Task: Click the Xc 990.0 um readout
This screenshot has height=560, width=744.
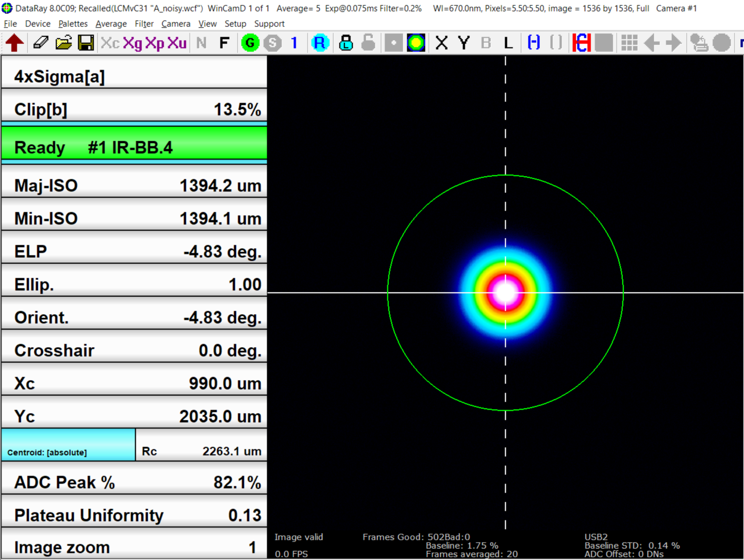Action: (x=134, y=379)
